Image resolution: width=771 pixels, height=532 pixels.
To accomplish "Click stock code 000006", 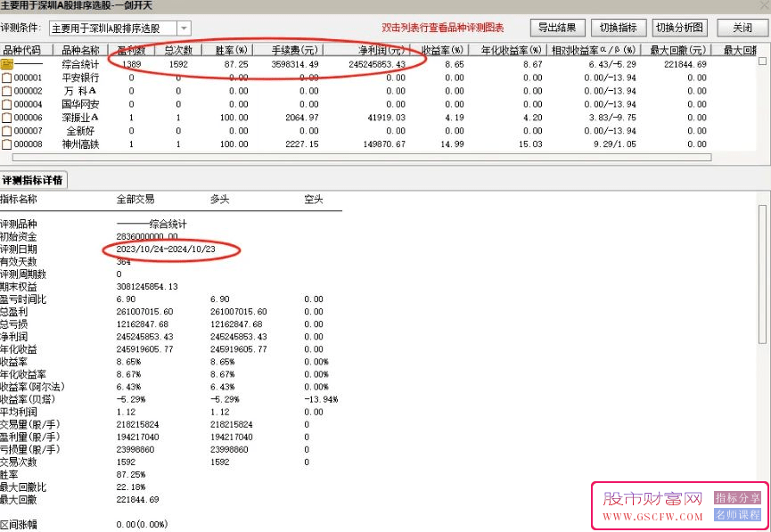I will [28, 118].
